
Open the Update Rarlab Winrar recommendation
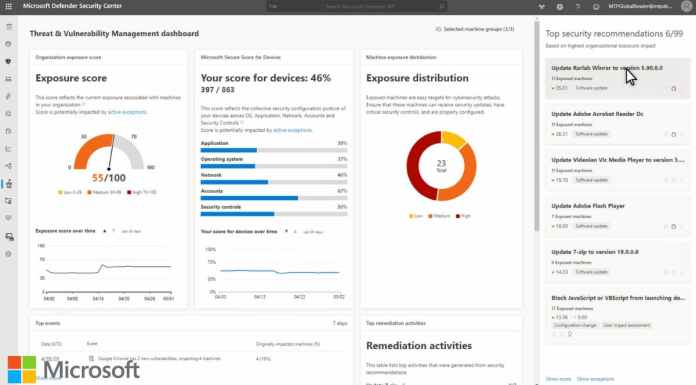click(618, 78)
